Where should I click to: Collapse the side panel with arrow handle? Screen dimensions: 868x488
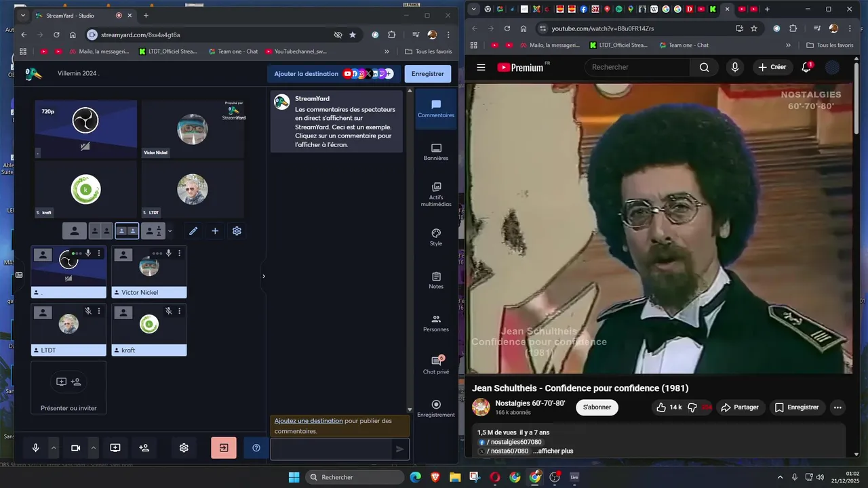[264, 276]
